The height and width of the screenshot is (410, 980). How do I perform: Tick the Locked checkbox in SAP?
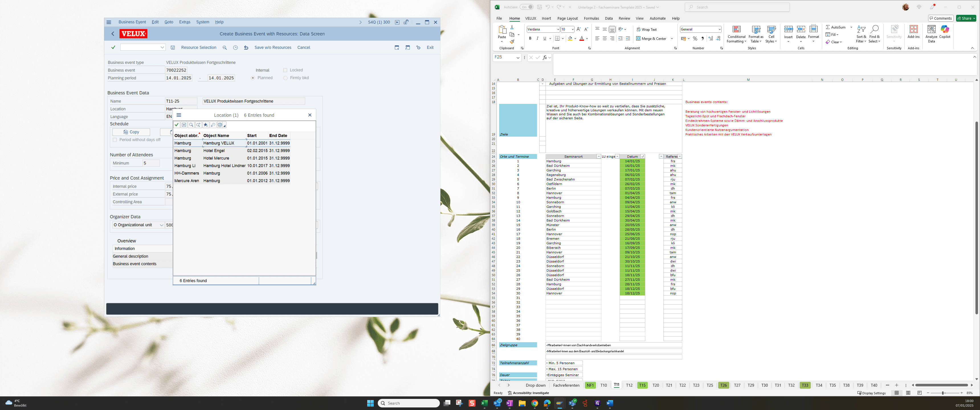tap(285, 70)
